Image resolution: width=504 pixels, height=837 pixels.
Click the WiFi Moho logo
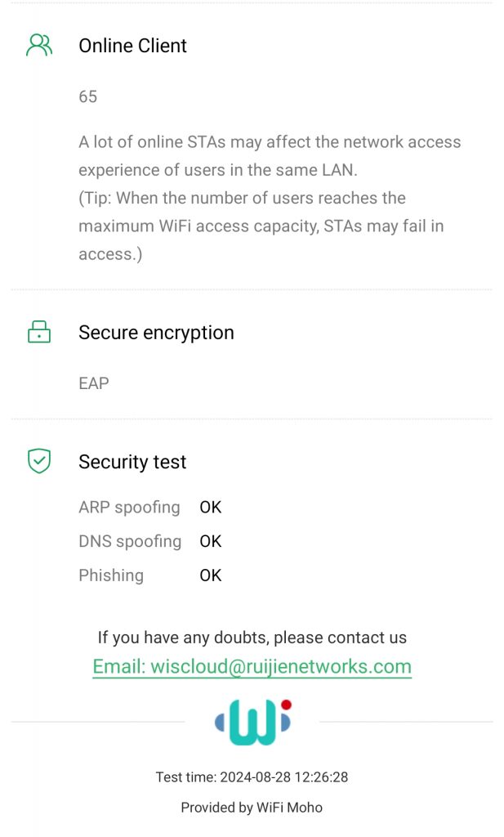[252, 722]
